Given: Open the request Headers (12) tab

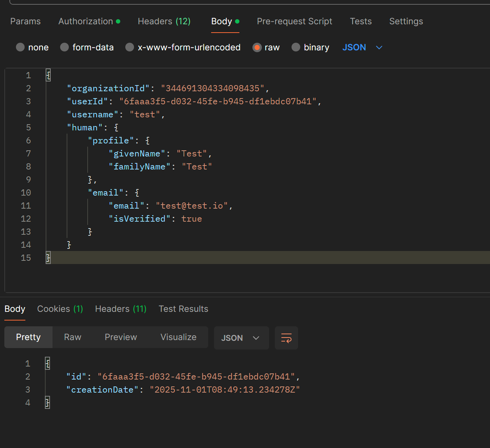Looking at the screenshot, I should pyautogui.click(x=164, y=21).
